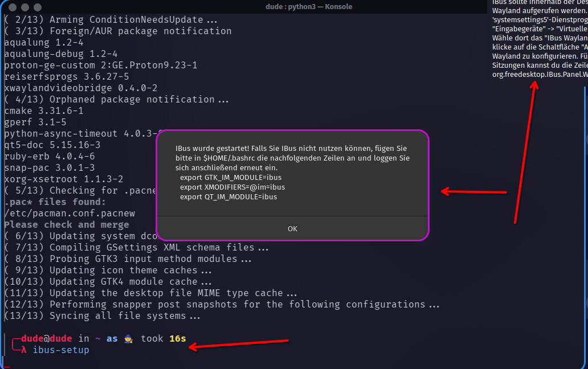Click 'Wayland aufgerufen werden.' in notification popup
This screenshot has width=588, height=369.
[x=540, y=10]
